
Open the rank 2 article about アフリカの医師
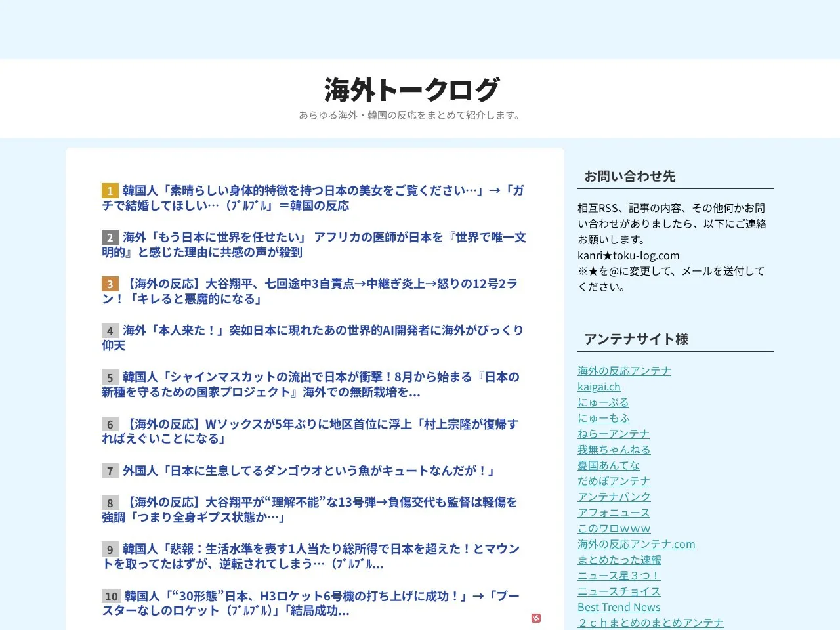(x=314, y=245)
